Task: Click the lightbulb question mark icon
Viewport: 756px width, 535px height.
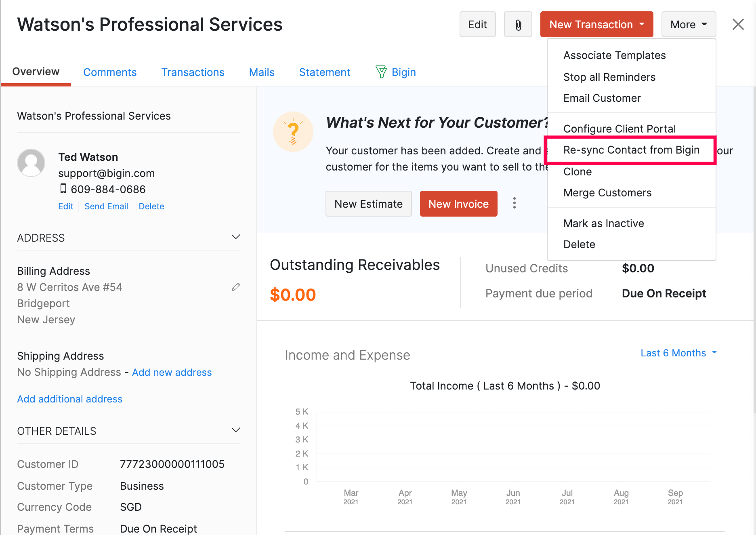Action: [293, 132]
